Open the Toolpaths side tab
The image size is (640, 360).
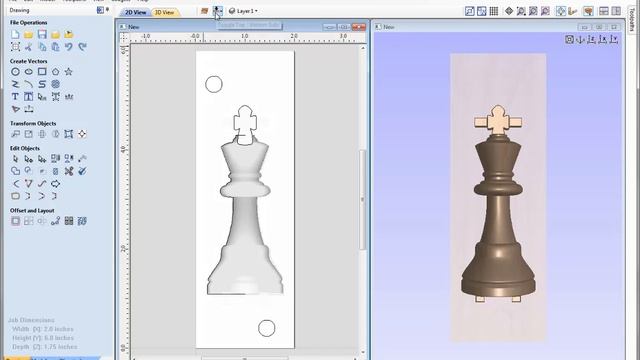click(633, 19)
